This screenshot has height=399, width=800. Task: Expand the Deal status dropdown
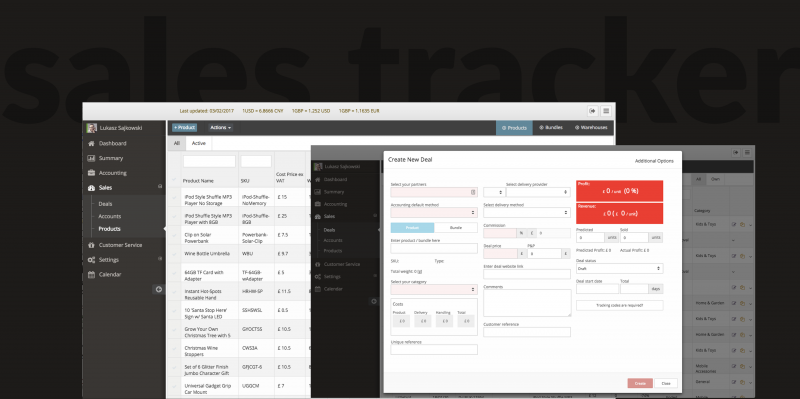(619, 268)
